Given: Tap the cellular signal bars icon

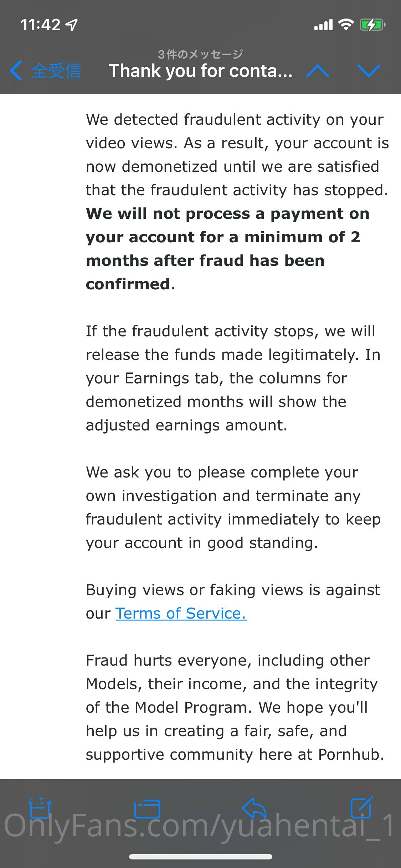Looking at the screenshot, I should (323, 25).
